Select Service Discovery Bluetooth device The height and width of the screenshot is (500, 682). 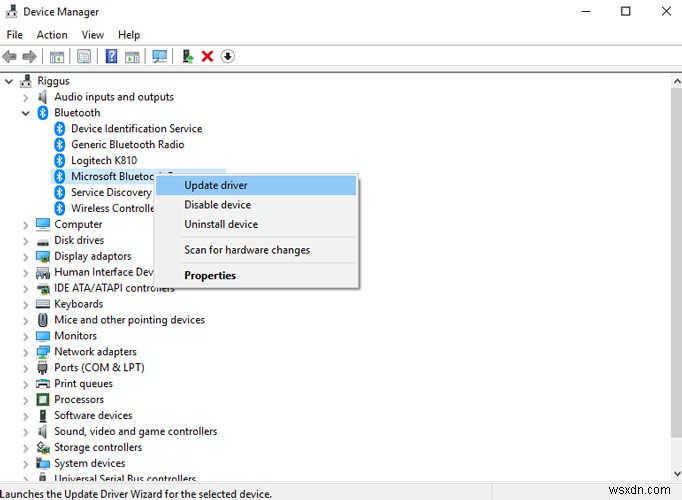pyautogui.click(x=111, y=192)
